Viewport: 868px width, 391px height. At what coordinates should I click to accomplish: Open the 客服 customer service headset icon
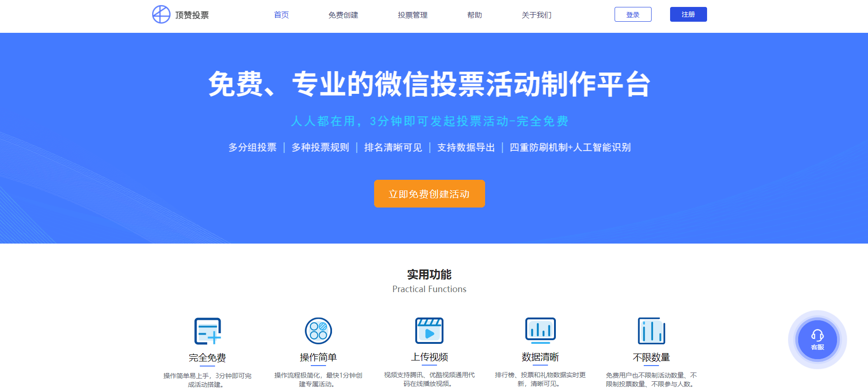coord(817,340)
